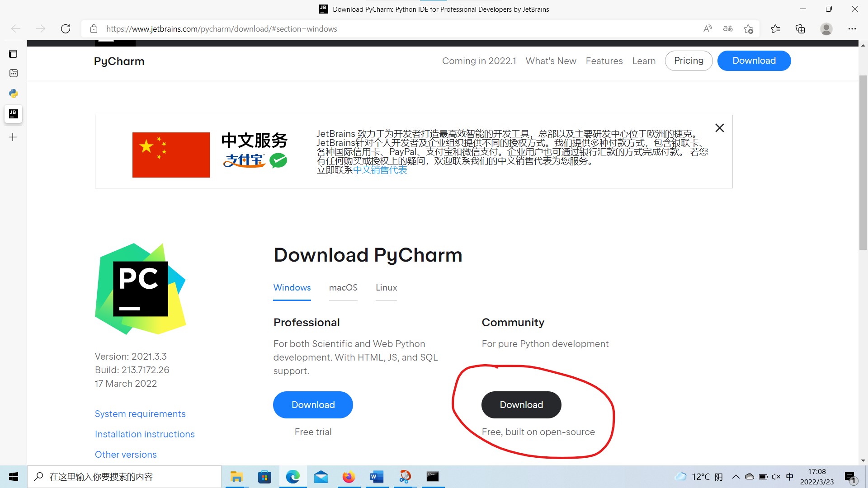Download PyCharm Community edition
Screen dimensions: 868x488
point(521,405)
